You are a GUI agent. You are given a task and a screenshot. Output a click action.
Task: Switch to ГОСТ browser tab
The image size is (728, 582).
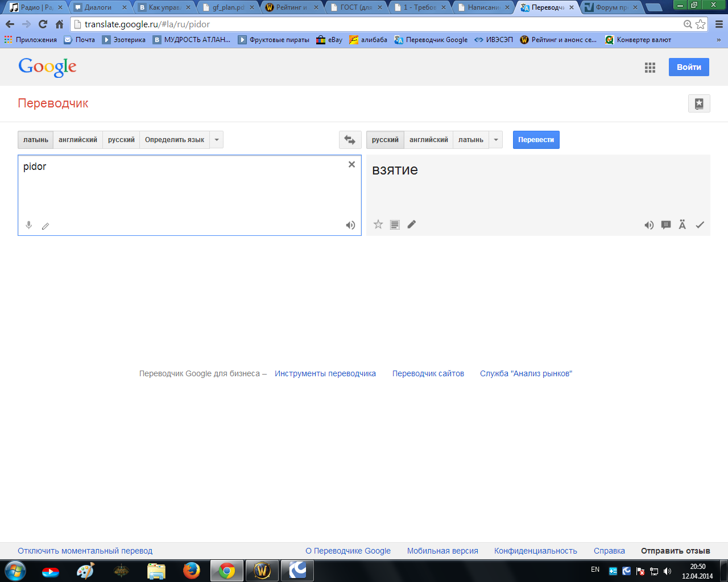click(357, 7)
